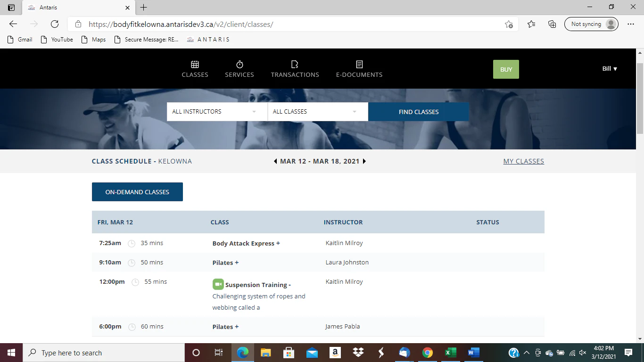Click the green video camera icon beside Suspension Training
Viewport: 644px width, 362px height.
[218, 284]
